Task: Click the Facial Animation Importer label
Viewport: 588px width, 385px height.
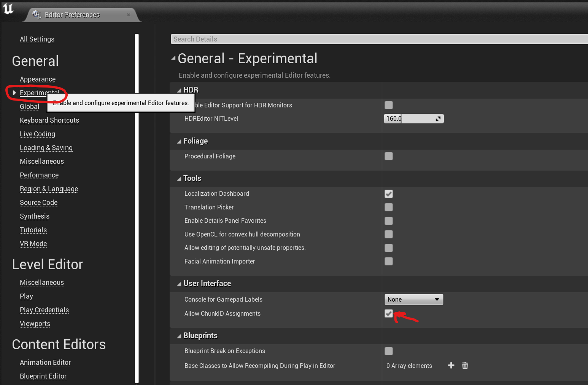Action: click(x=219, y=262)
